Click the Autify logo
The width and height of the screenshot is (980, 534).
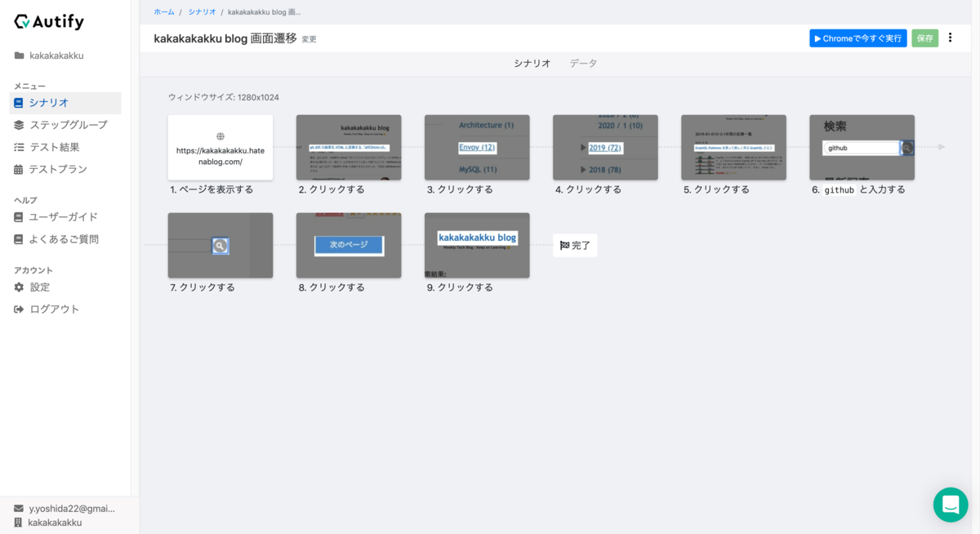49,22
